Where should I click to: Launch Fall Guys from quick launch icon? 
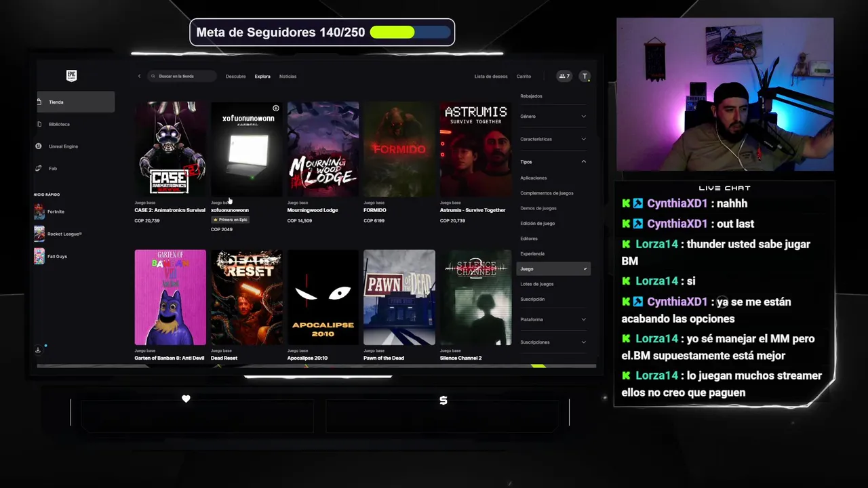[39, 256]
